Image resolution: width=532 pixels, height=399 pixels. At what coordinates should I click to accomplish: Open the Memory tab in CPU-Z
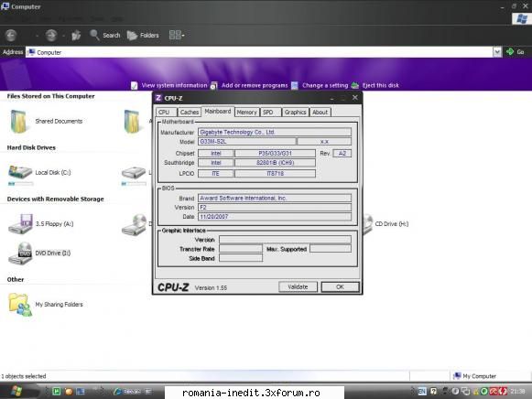tap(246, 113)
